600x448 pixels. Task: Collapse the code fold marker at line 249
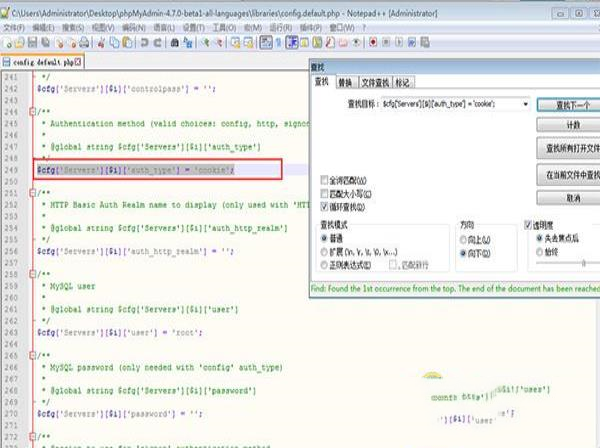(x=33, y=171)
